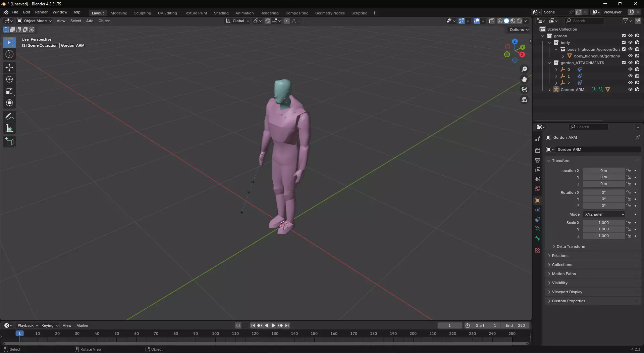The width and height of the screenshot is (644, 353).
Task: Toggle camera view in viewport
Action: tap(524, 90)
